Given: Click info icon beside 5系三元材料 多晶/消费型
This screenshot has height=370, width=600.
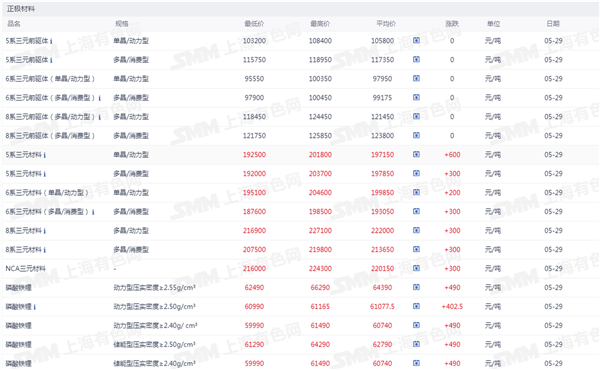Looking at the screenshot, I should (45, 174).
